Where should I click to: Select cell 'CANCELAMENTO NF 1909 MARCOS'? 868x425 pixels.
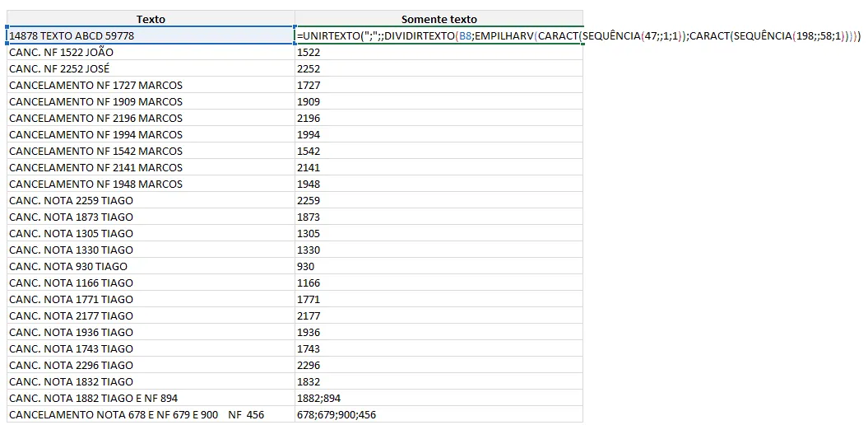tap(151, 102)
